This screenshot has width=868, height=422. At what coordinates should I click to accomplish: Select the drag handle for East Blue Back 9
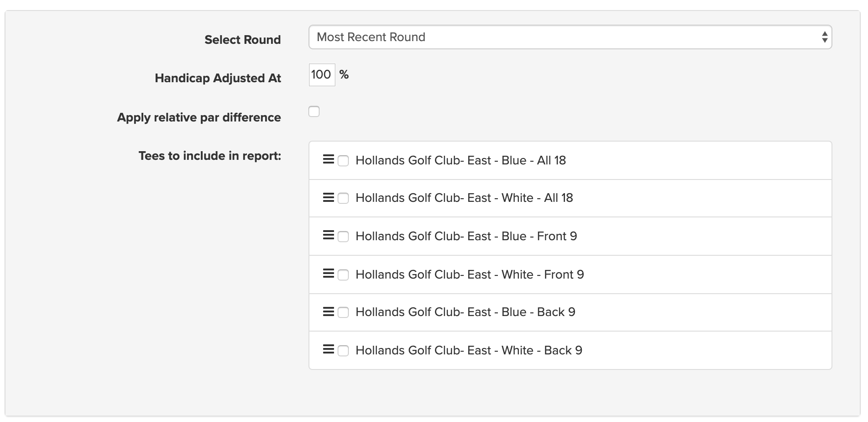[328, 311]
